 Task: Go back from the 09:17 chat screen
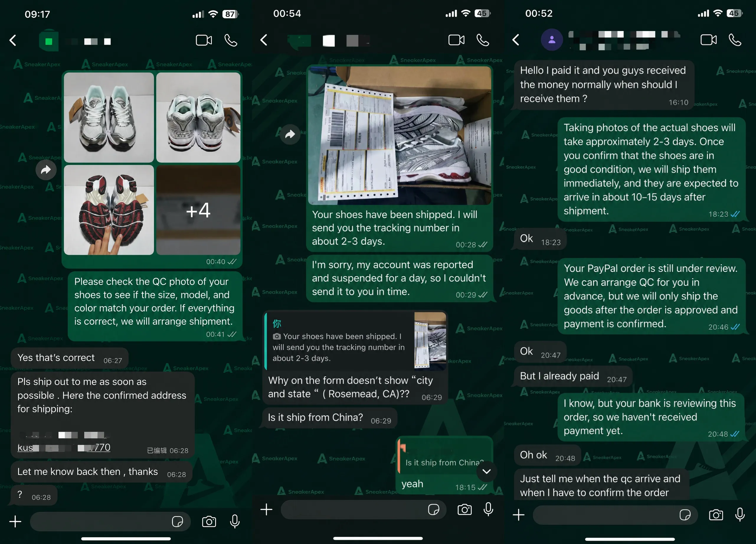(x=13, y=41)
